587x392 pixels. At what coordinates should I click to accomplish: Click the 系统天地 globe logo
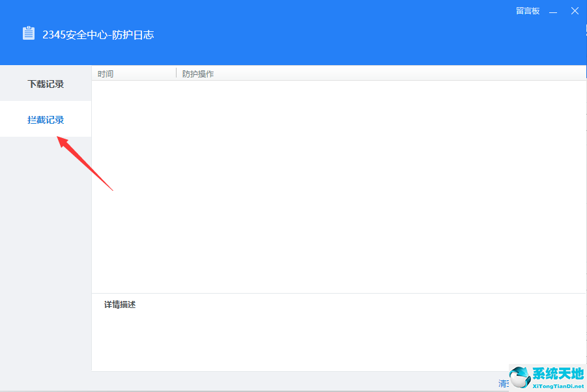pos(521,377)
